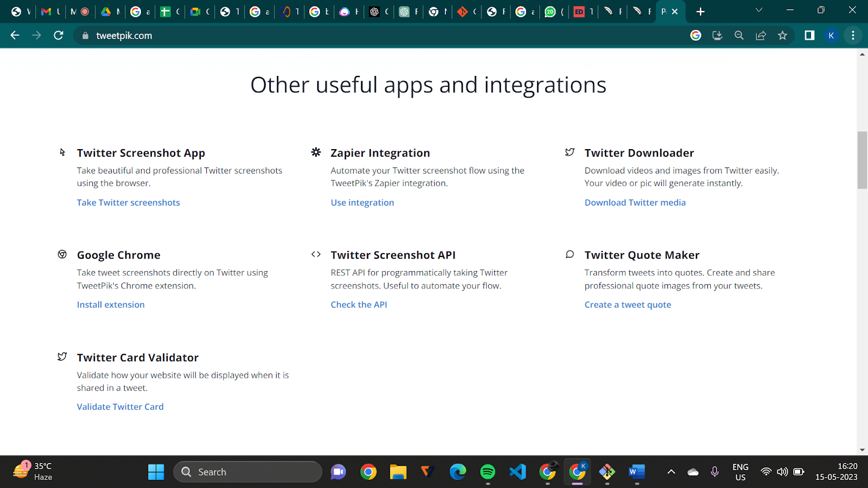
Task: Click the taskbar Search box
Action: tap(247, 472)
